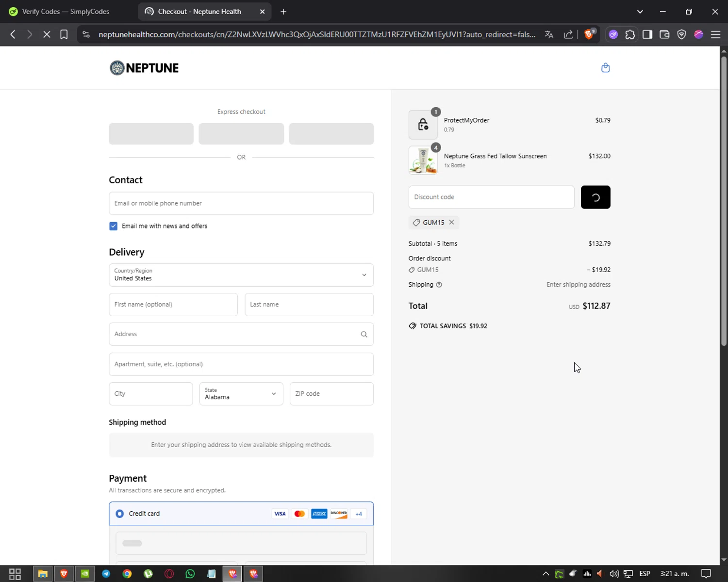Click the Last name field

click(x=309, y=305)
